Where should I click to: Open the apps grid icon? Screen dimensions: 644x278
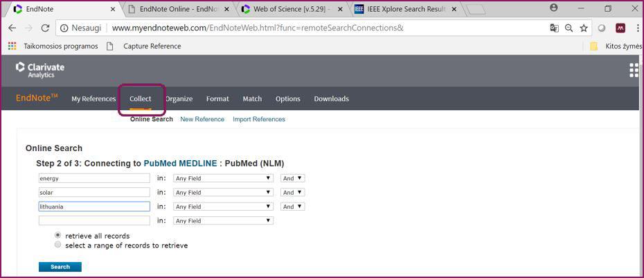point(634,70)
